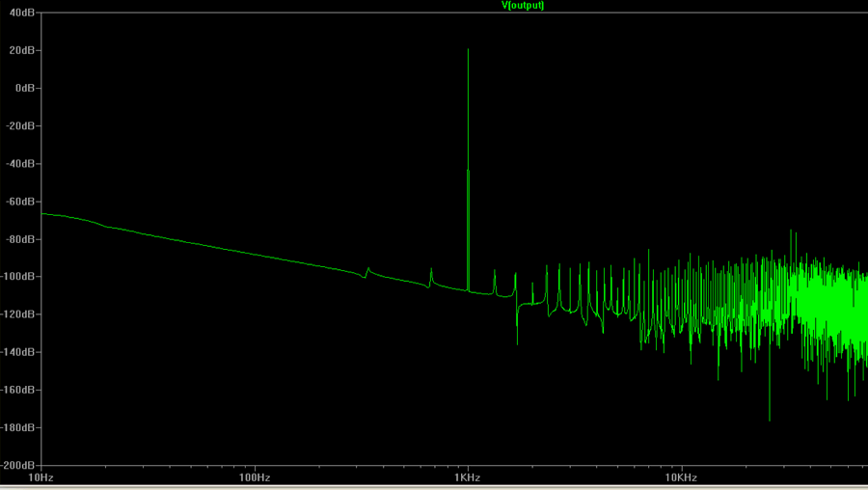
Task: Click the 100Hz frequency axis label
Action: [255, 477]
